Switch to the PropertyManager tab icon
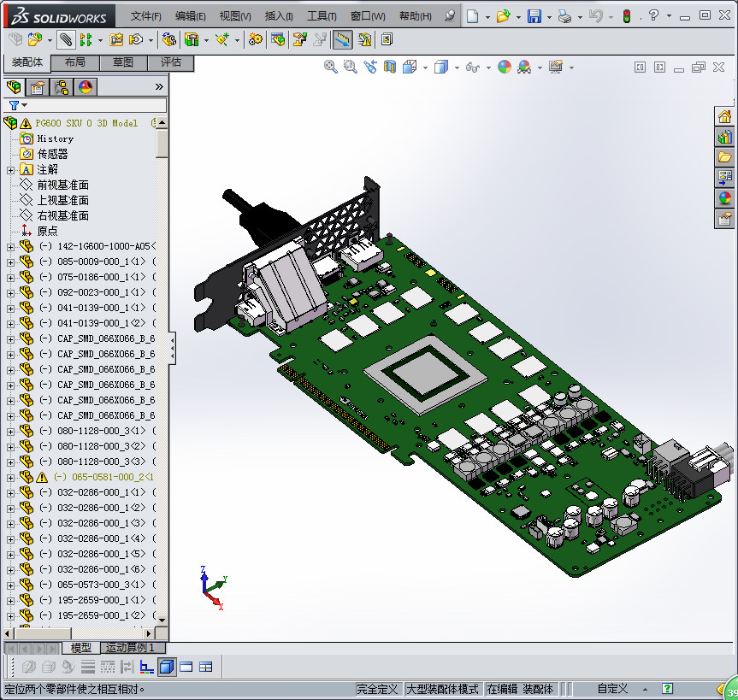The height and width of the screenshot is (700, 738). [x=37, y=87]
